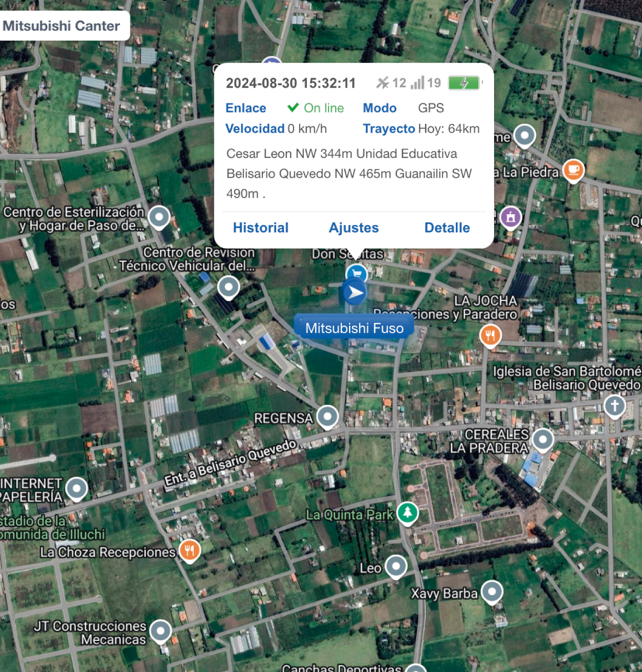Click La Choza Recepciones restaurant marker

(190, 551)
